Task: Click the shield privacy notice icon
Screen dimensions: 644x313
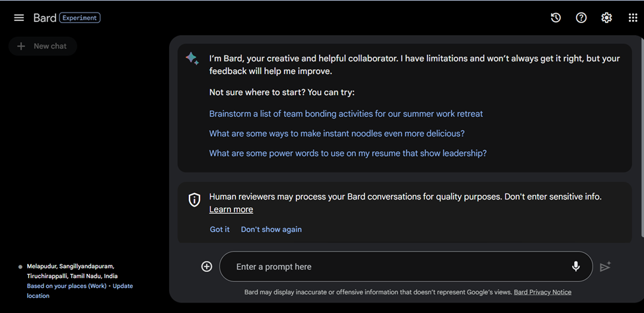Action: [x=194, y=199]
